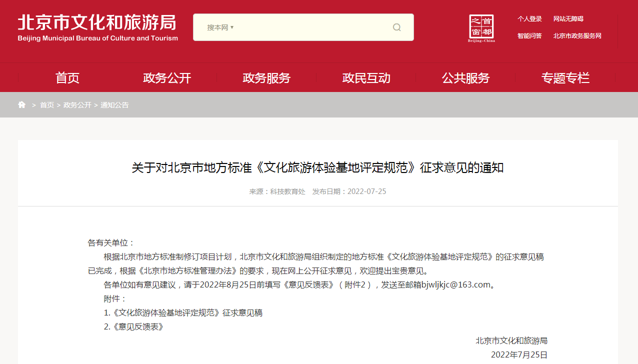Click the Beijing-China capital window logo
This screenshot has width=638, height=364.
pyautogui.click(x=481, y=28)
